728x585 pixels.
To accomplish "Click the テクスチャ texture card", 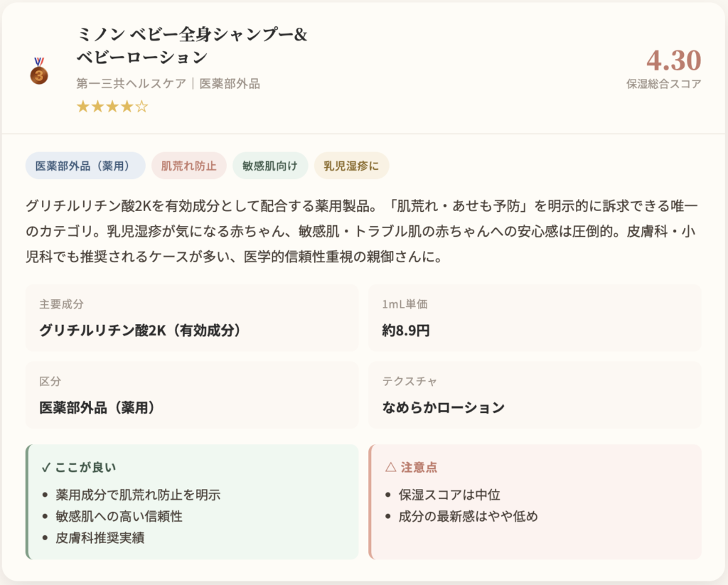I will tap(535, 395).
